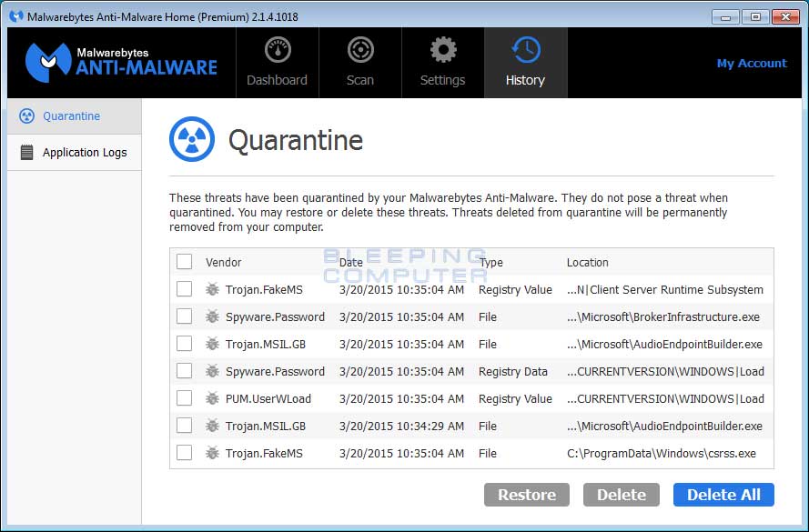Select checkbox for the csrss.exe file row
809x532 pixels.
point(185,453)
